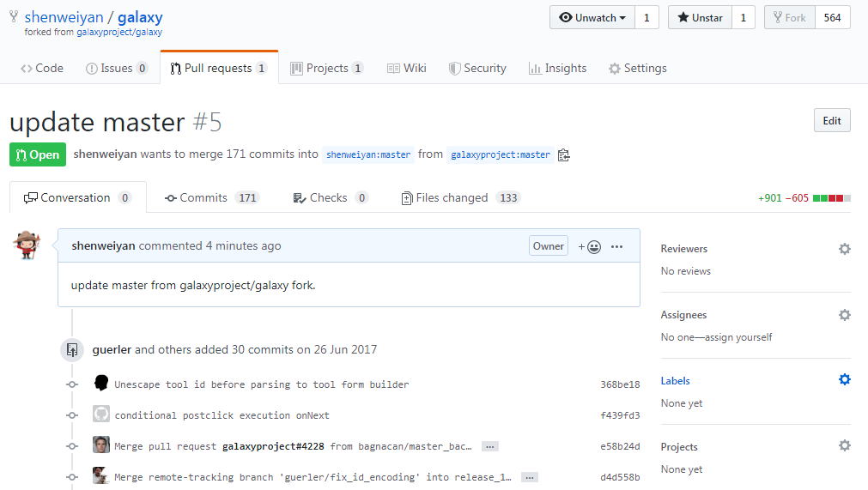Open the repository Settings tab
The width and height of the screenshot is (868, 490).
638,68
